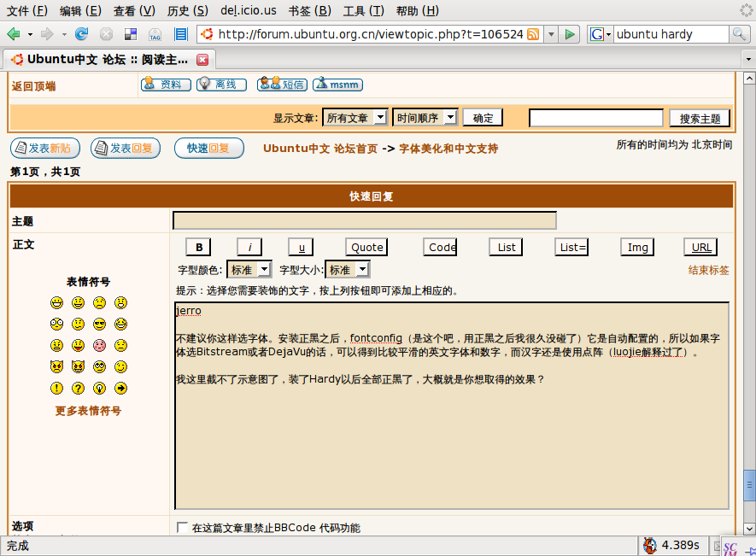Viewport: 756px width, 556px height.
Task: Insert the pink embarrassed smiley
Action: coord(99,345)
